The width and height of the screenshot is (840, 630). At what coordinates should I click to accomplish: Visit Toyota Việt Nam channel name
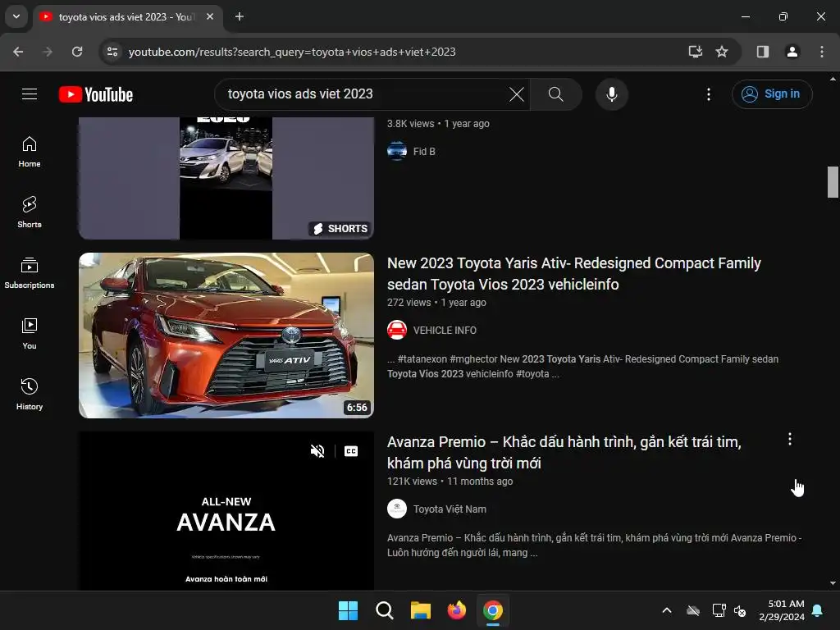click(450, 509)
